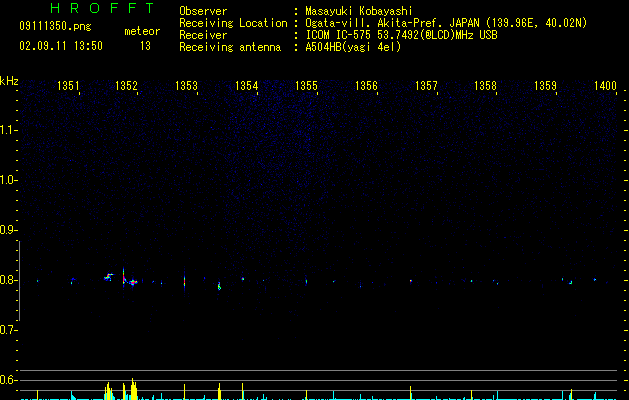Click the 0.6 kHz axis label
This screenshot has height=400, width=629.
coord(8,380)
